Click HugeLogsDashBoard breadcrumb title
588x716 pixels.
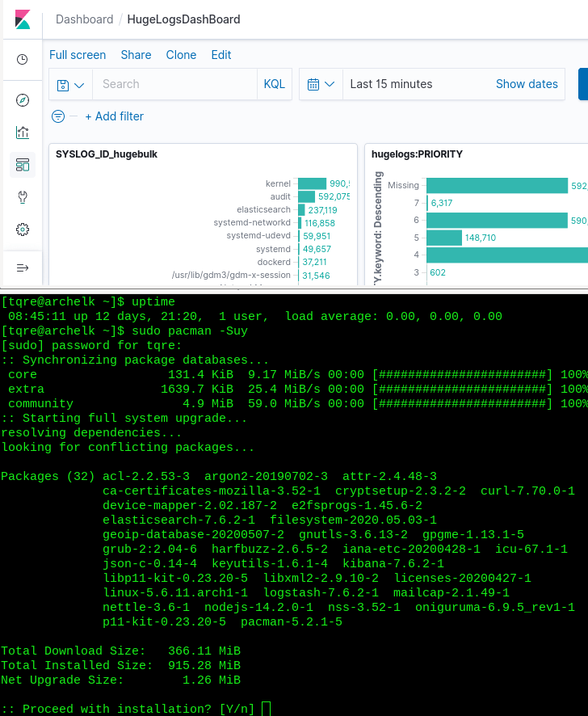pyautogui.click(x=183, y=19)
